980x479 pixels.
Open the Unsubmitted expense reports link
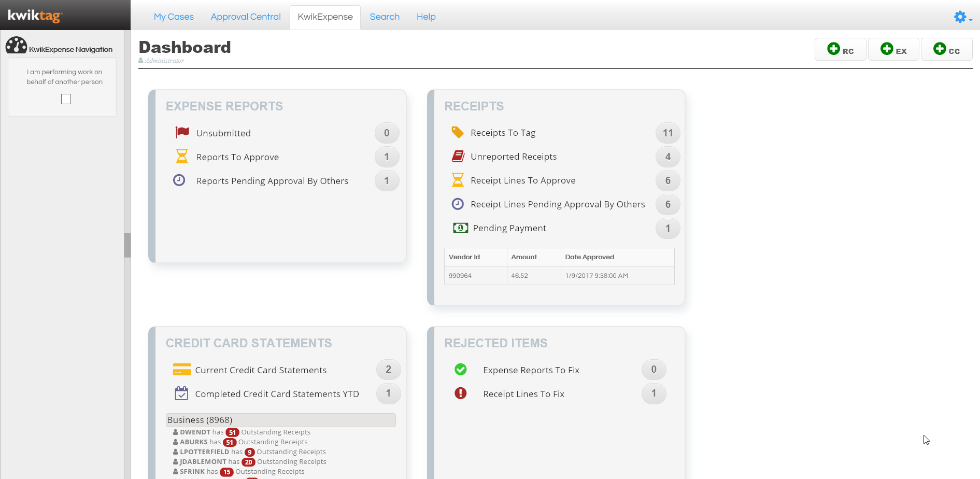tap(223, 133)
